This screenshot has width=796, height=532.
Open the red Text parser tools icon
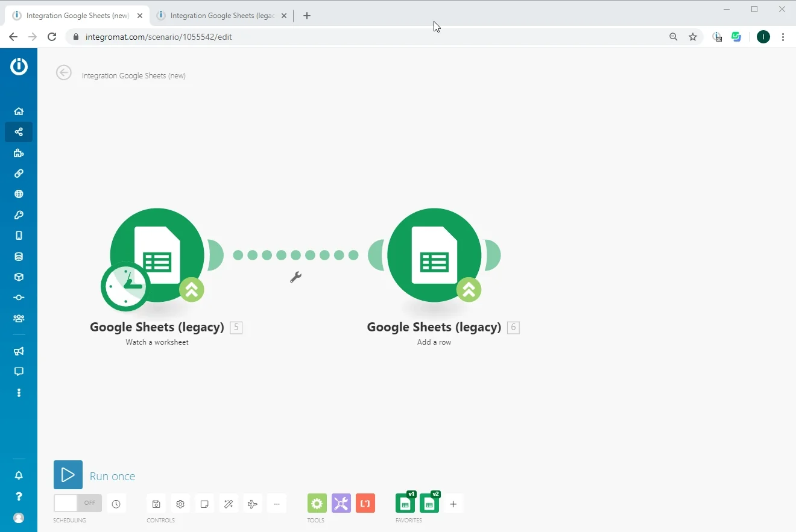point(365,503)
